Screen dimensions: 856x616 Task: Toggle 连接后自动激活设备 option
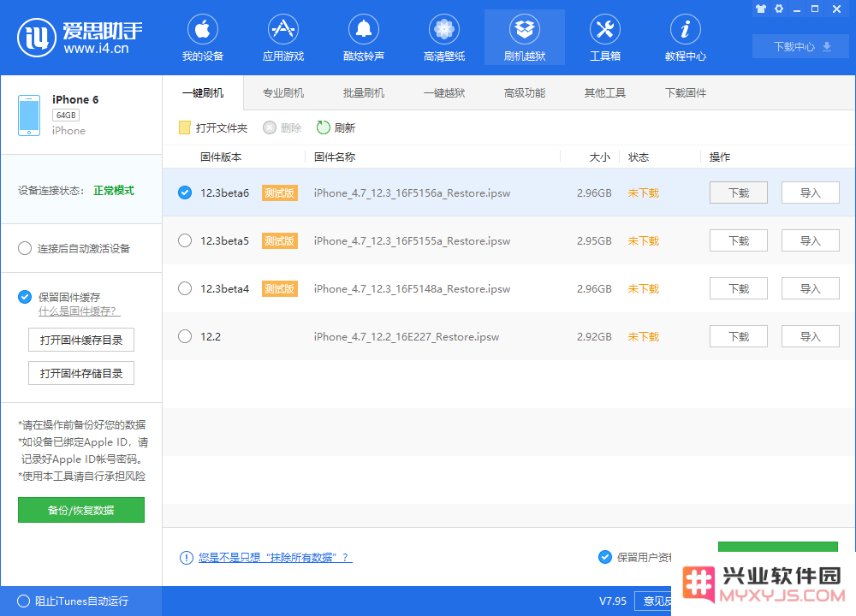coord(25,248)
